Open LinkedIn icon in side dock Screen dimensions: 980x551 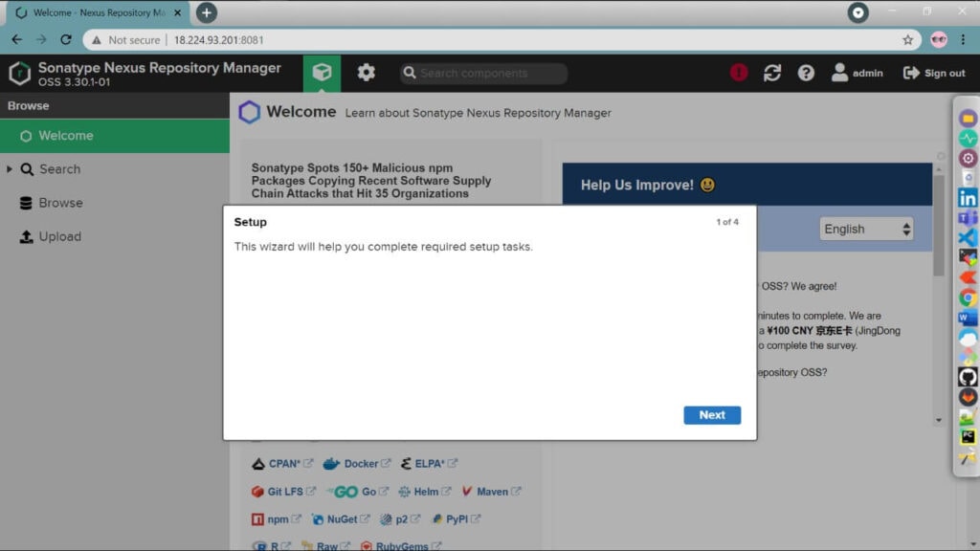click(968, 199)
